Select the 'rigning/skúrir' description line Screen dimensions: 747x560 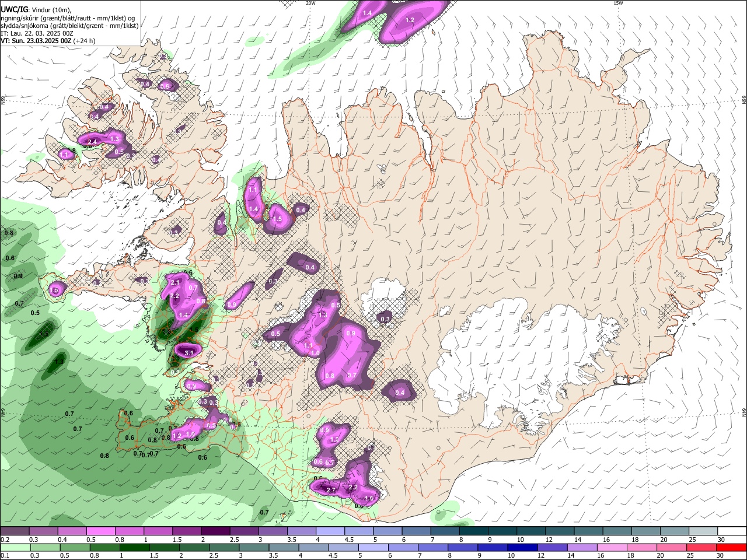pyautogui.click(x=68, y=18)
